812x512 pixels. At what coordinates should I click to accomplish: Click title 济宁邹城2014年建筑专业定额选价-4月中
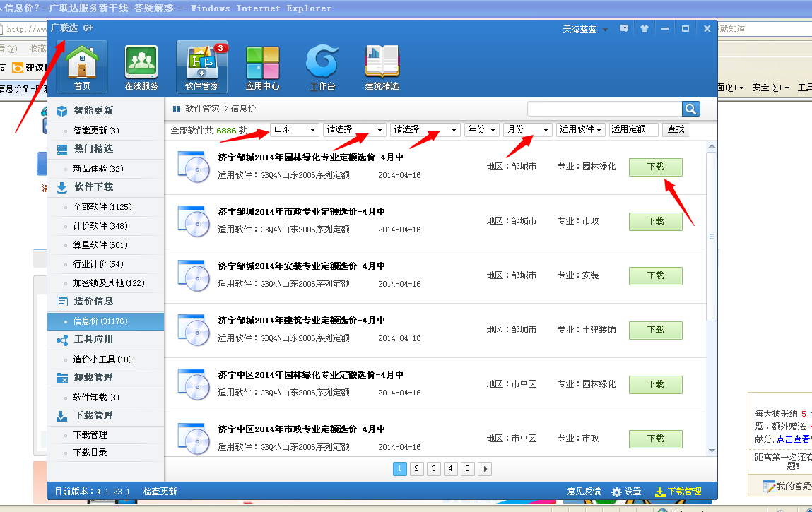[301, 321]
